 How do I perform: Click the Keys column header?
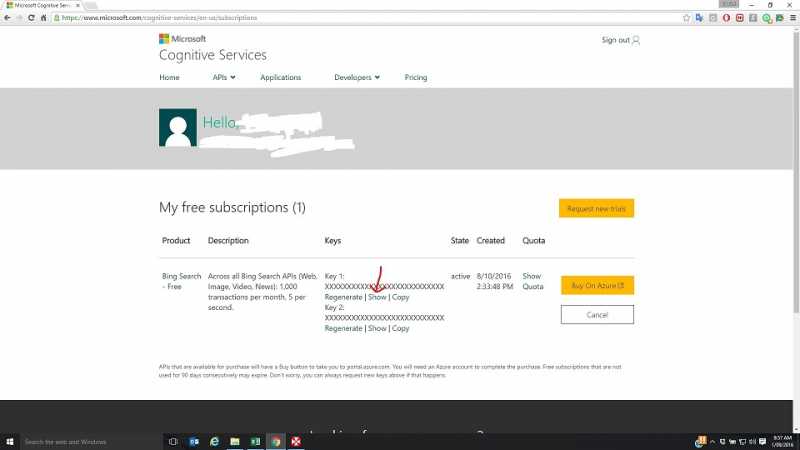(x=333, y=240)
